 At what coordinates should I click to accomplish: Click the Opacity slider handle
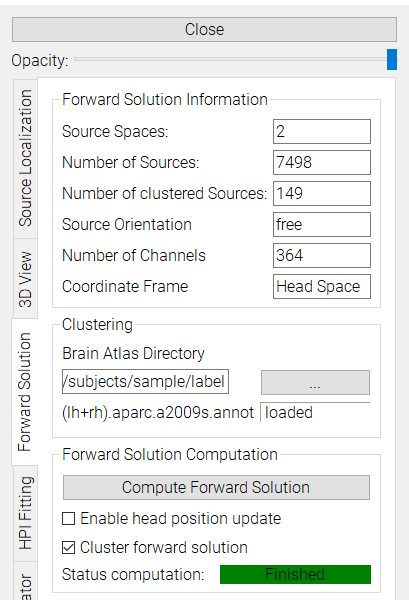click(392, 59)
